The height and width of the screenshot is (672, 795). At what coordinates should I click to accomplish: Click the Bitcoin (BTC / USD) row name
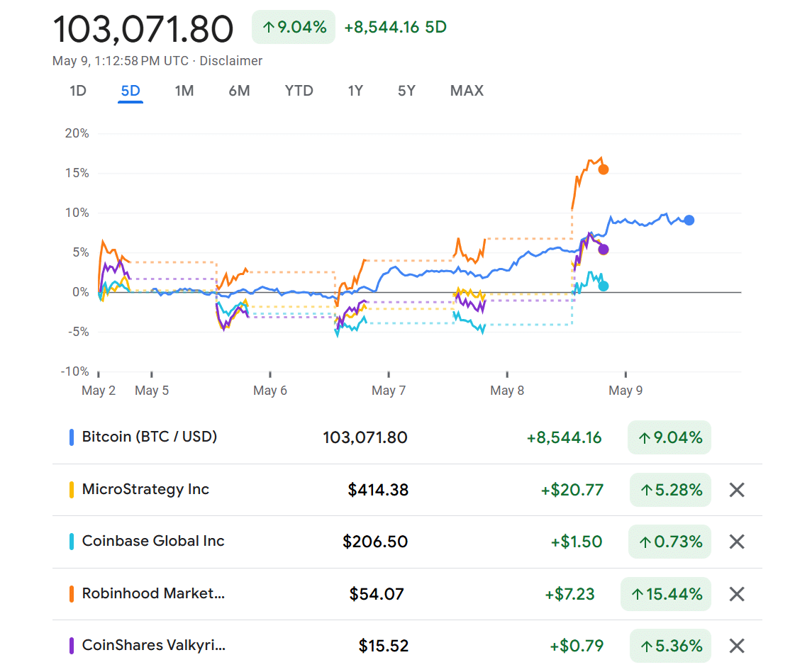150,437
